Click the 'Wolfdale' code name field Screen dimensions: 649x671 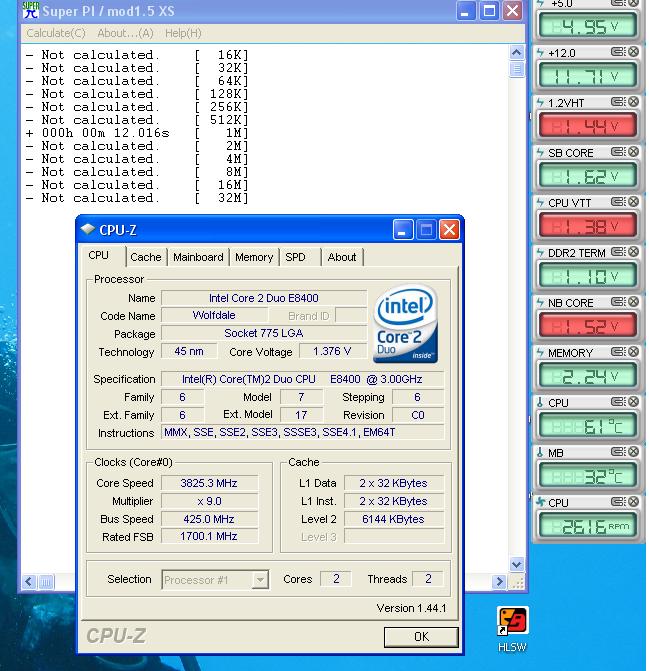pyautogui.click(x=214, y=315)
